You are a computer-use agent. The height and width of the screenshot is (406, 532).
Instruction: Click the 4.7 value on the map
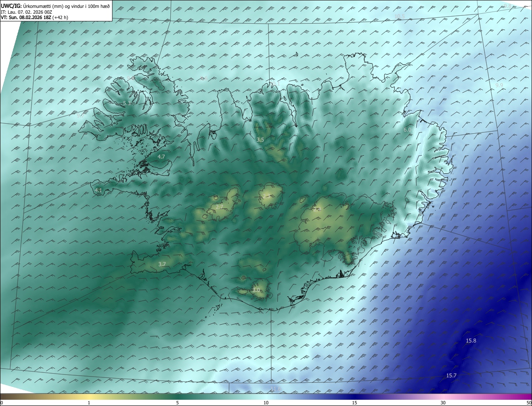point(162,157)
